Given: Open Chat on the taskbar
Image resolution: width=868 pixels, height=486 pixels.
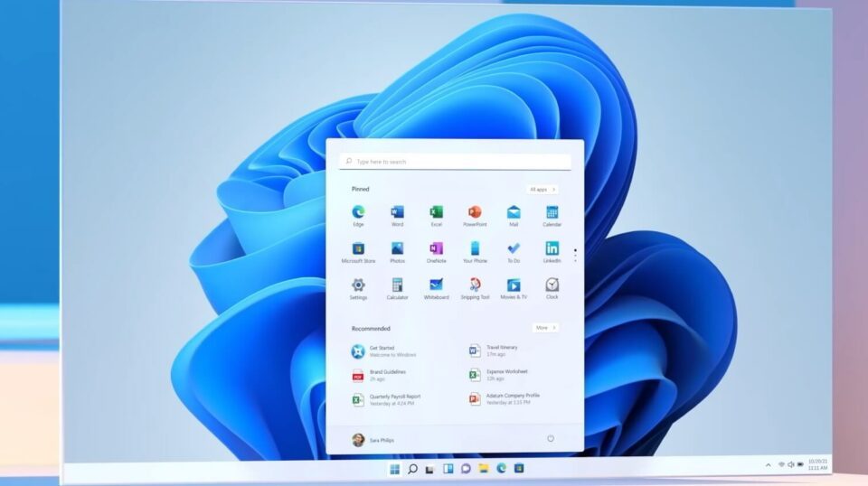Looking at the screenshot, I should pyautogui.click(x=466, y=469).
